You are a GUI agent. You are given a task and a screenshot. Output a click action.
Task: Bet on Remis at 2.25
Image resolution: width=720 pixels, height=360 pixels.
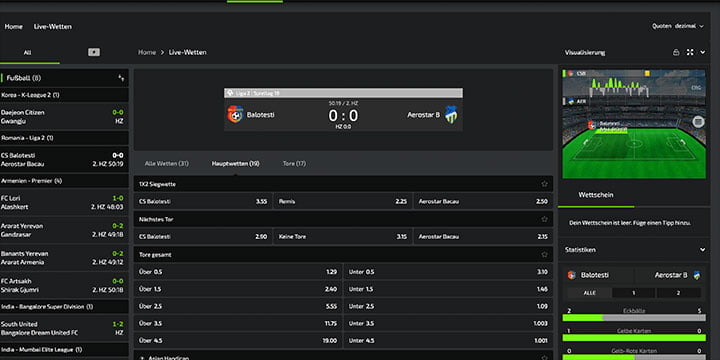343,202
